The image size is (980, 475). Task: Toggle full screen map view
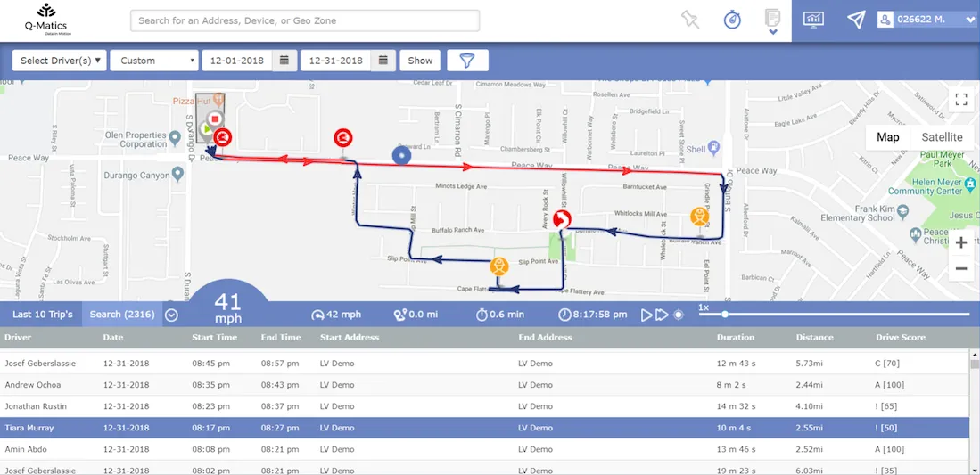click(x=961, y=100)
